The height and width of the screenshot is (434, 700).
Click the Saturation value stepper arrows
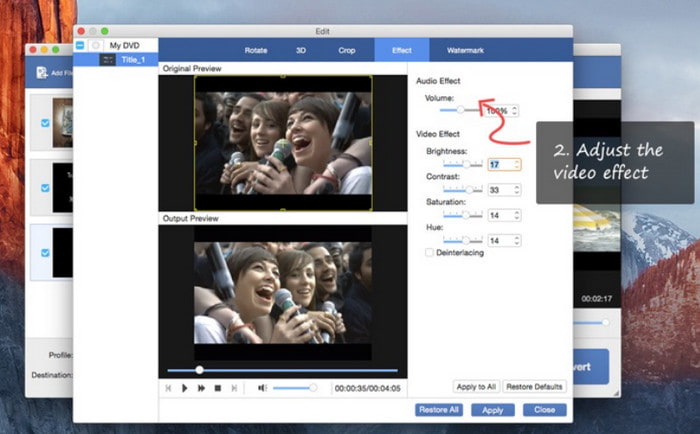[x=517, y=215]
